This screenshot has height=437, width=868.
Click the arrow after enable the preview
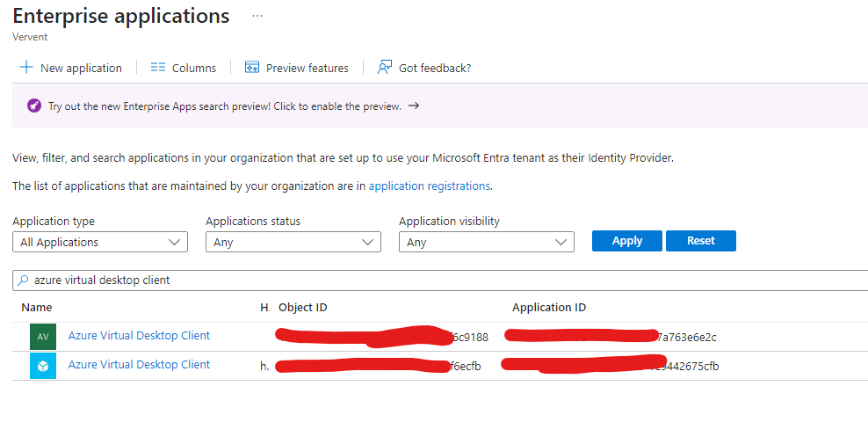[x=414, y=106]
